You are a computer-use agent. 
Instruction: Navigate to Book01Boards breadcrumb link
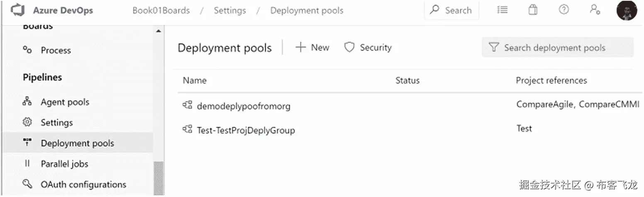pyautogui.click(x=161, y=11)
